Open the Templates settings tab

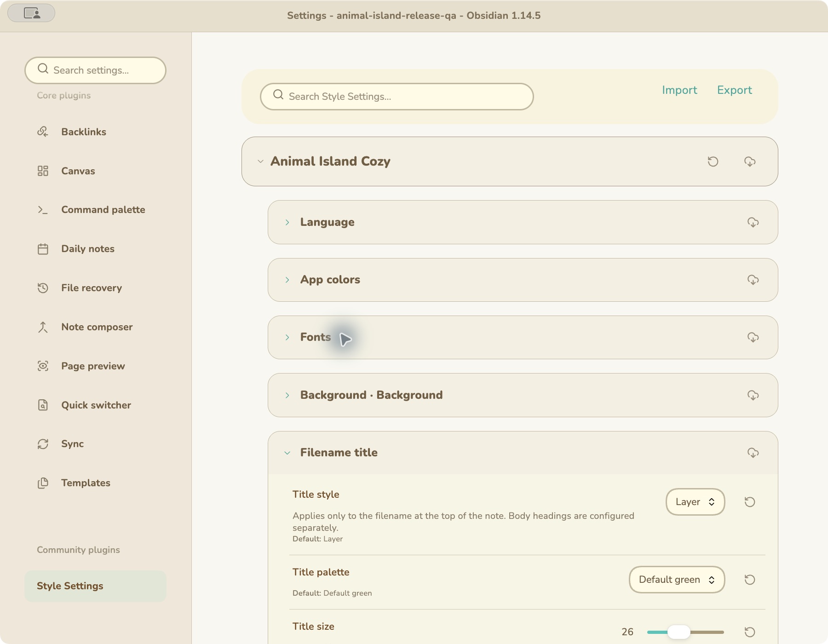[x=95, y=483]
